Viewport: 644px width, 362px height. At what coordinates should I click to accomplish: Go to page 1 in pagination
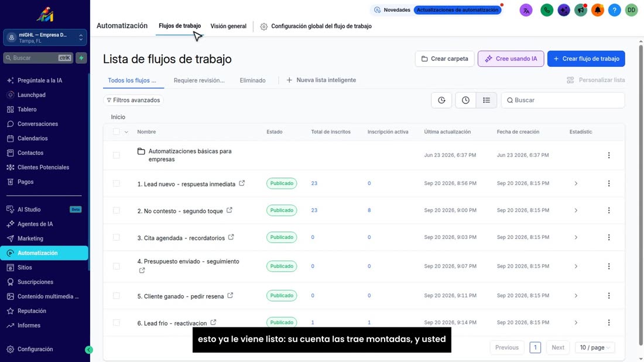click(x=535, y=347)
